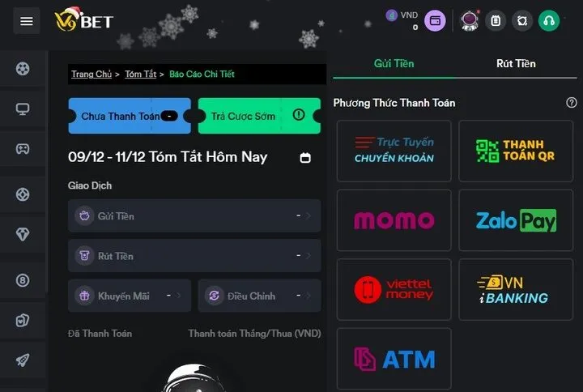Switch to the Gửi Tiền tab
The image size is (583, 392).
(394, 64)
